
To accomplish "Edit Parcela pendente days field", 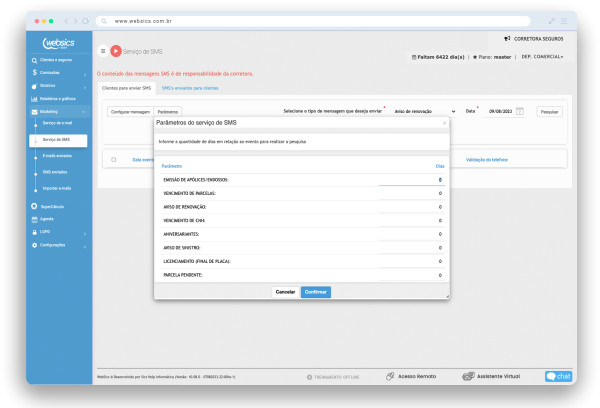I will click(412, 275).
